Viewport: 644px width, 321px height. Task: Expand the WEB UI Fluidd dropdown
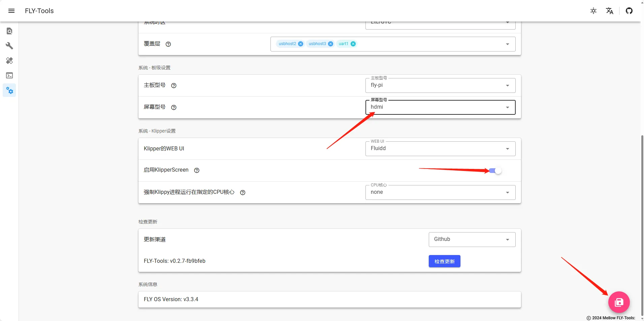440,149
